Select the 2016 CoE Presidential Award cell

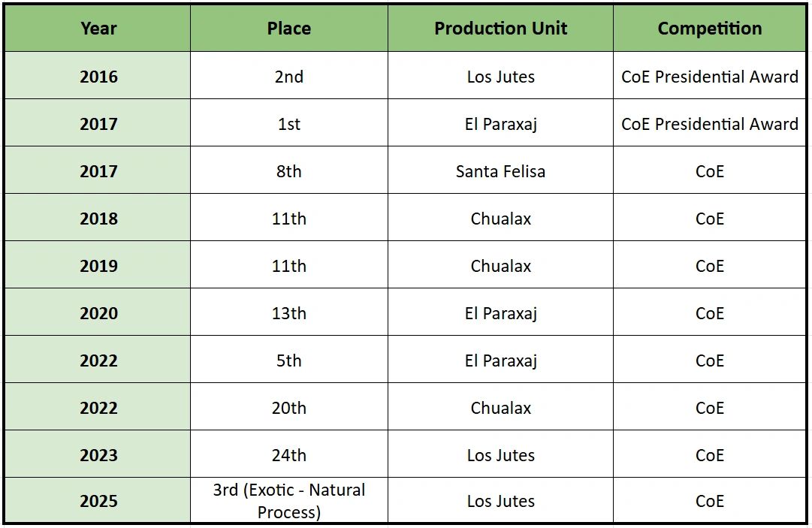tap(709, 77)
